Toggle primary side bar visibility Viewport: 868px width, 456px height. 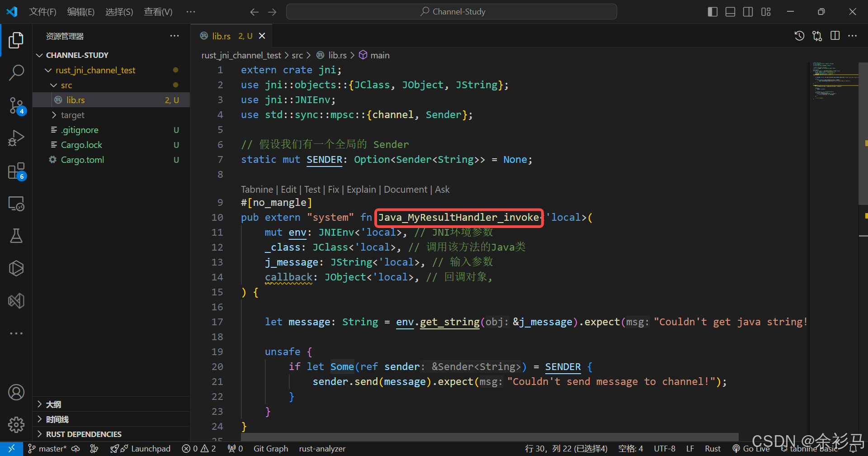tap(712, 12)
